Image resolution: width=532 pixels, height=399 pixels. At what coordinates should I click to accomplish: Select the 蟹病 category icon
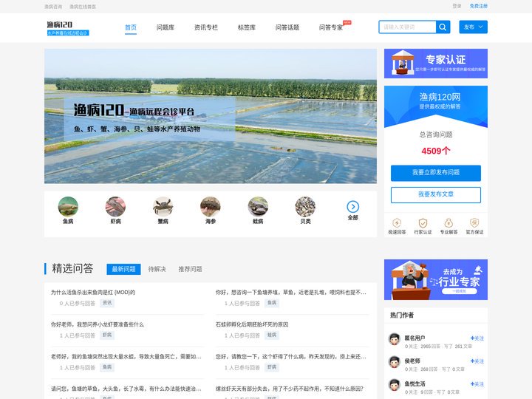coord(163,206)
